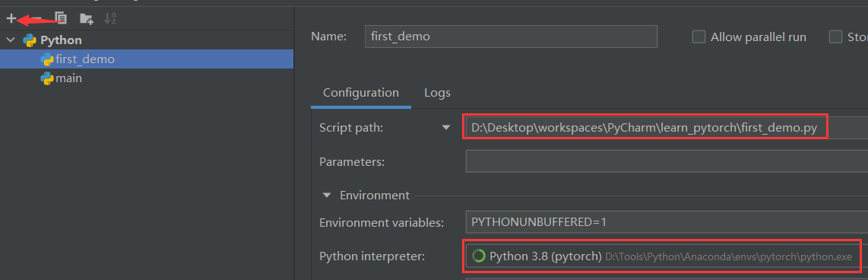This screenshot has height=280, width=868.
Task: Click the Script path label
Action: tap(351, 128)
